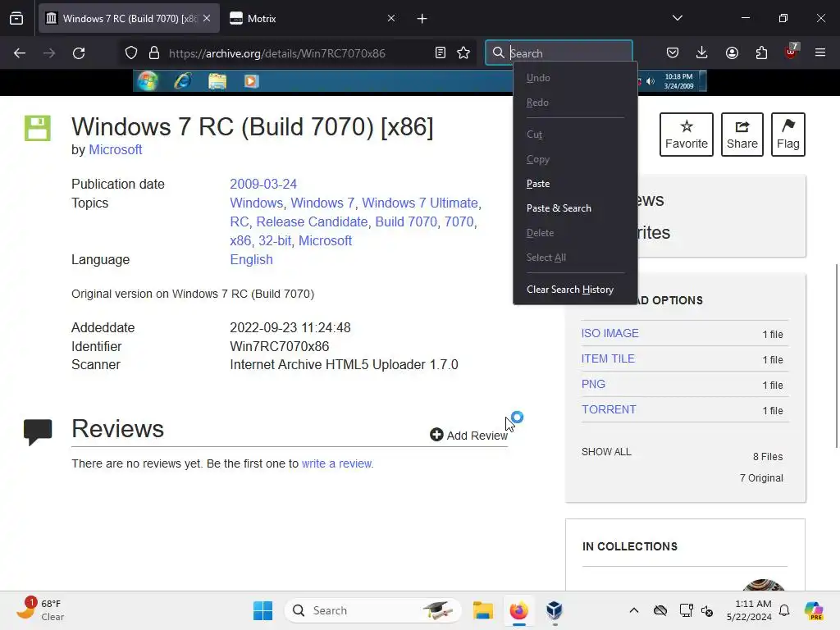Choose Paste & Search from the context menu
This screenshot has height=630, width=840.
pos(575,208)
